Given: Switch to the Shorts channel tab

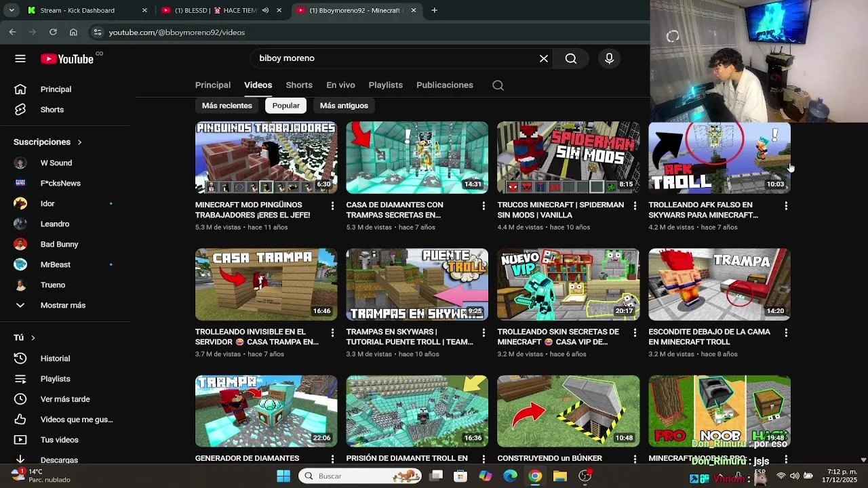Looking at the screenshot, I should [299, 85].
